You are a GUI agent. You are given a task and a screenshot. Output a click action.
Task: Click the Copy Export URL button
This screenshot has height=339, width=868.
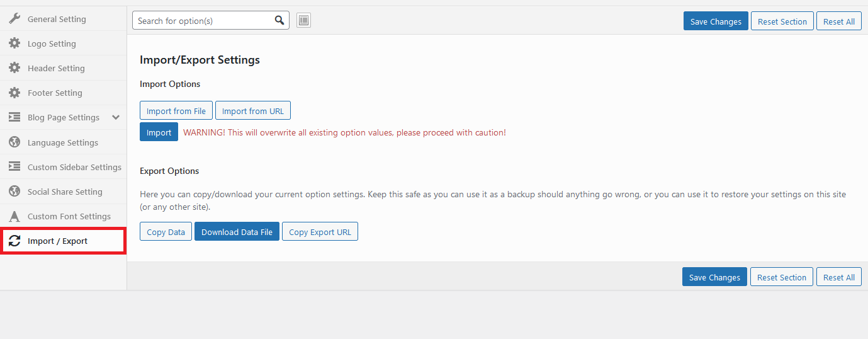point(320,232)
